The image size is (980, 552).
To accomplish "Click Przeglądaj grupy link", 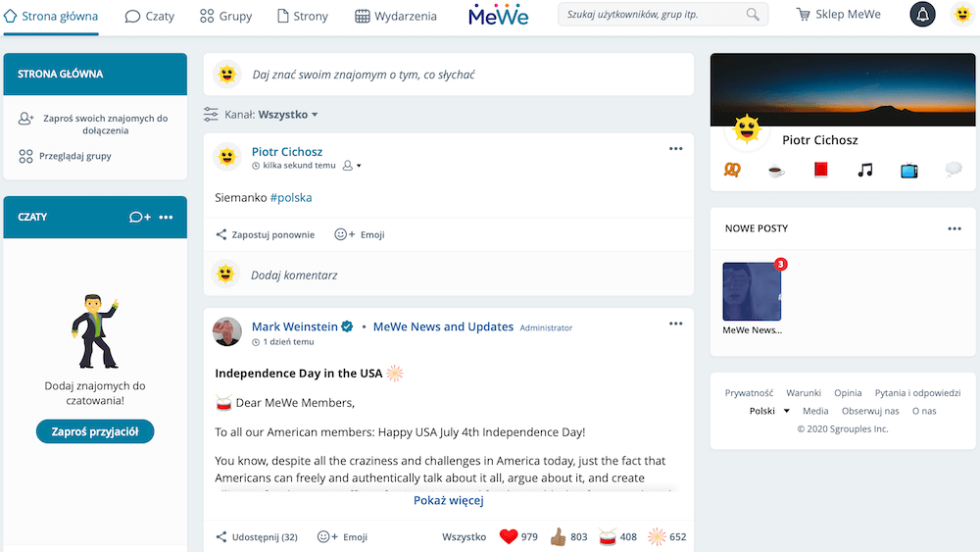I will click(x=65, y=156).
